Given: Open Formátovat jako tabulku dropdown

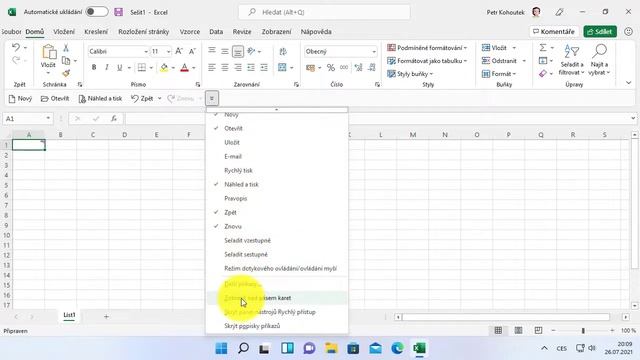Looking at the screenshot, I should [x=427, y=61].
